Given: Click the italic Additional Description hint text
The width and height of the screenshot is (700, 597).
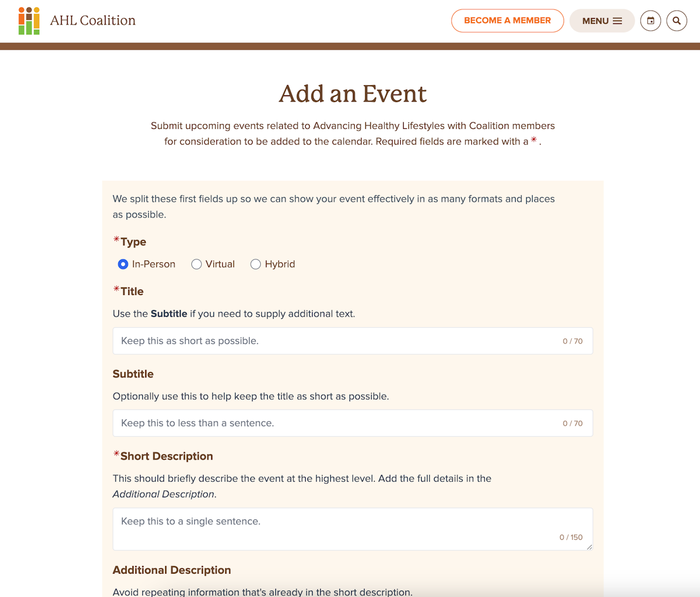Looking at the screenshot, I should (x=164, y=494).
